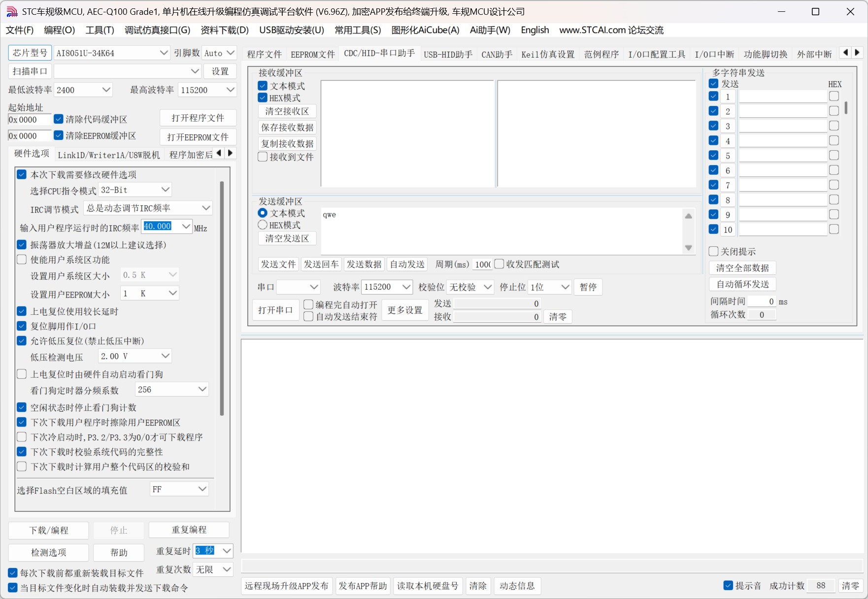Click 读取本机硬盘号 button
Viewport: 868px width, 599px height.
[x=428, y=586]
